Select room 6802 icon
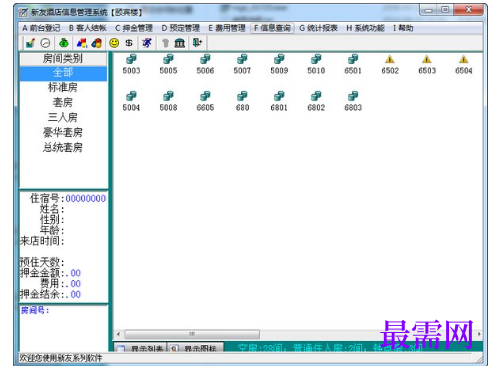Viewport: 492px width, 366px height. pos(316,96)
